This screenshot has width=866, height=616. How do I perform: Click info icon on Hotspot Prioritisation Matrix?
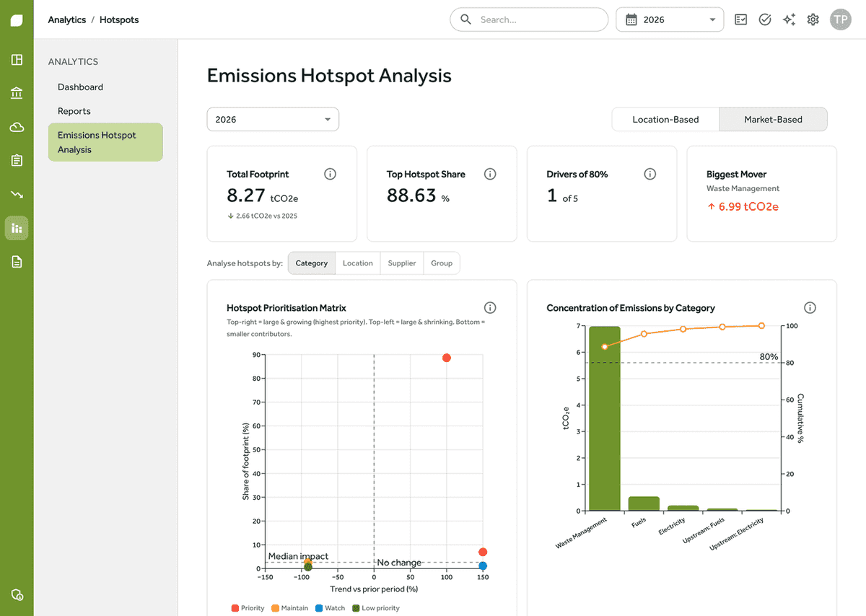tap(490, 308)
